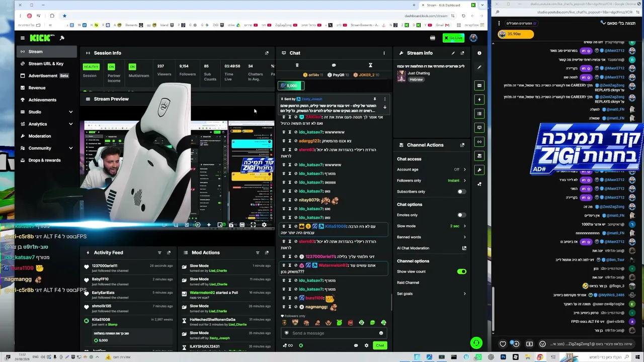Open Stream URL & Key page
The width and height of the screenshot is (644, 362).
click(47, 63)
